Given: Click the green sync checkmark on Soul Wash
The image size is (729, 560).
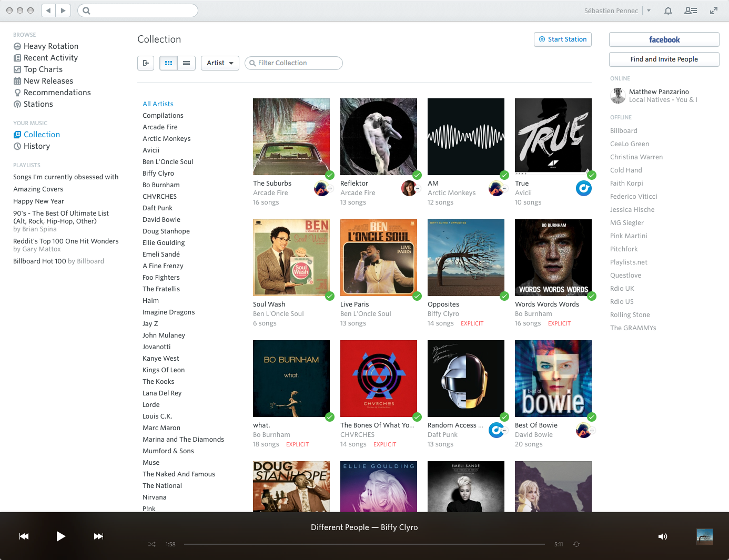Looking at the screenshot, I should pyautogui.click(x=330, y=296).
